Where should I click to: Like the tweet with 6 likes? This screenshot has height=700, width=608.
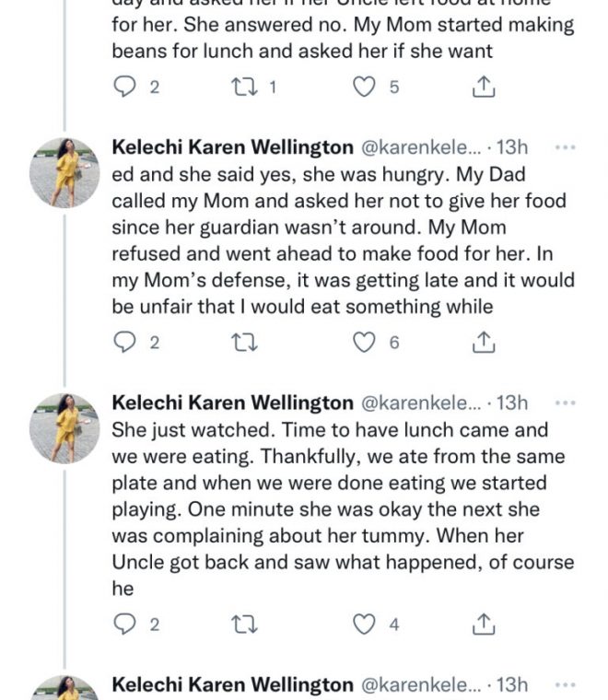click(x=366, y=343)
